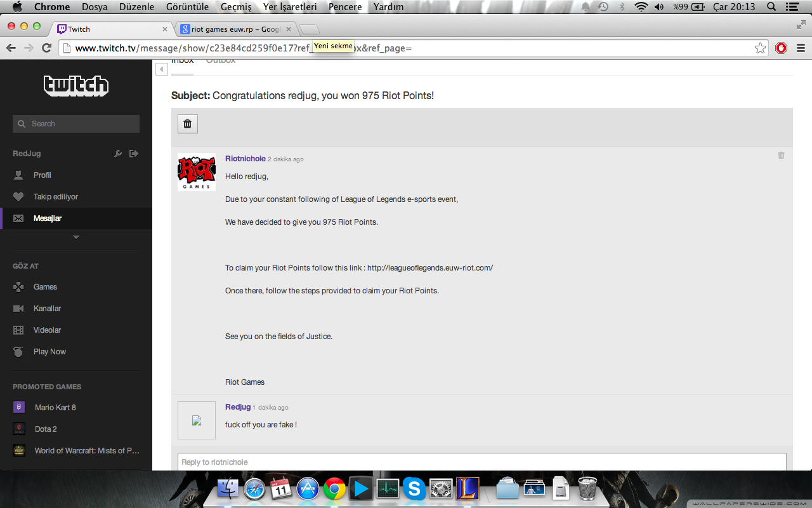Open the Apple menu
The width and height of the screenshot is (812, 508).
click(17, 7)
